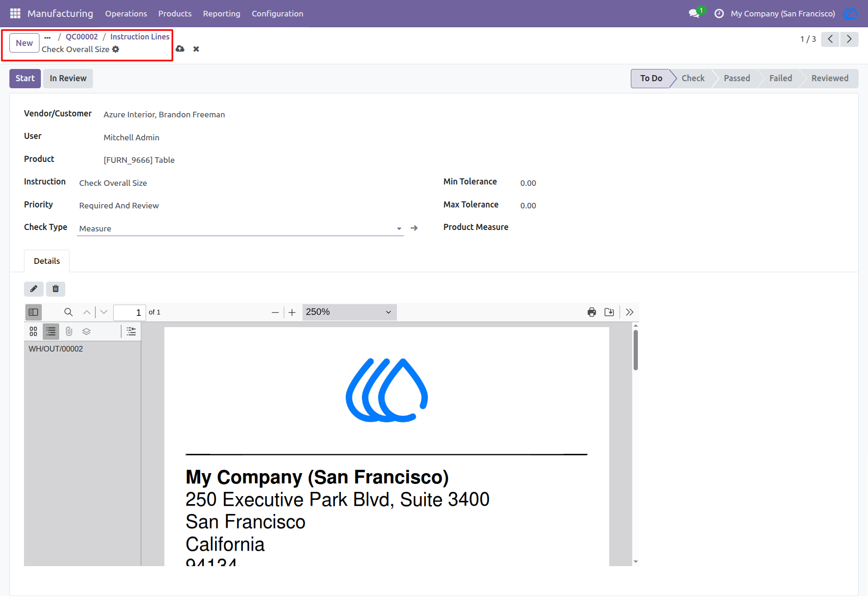Expand the 250% zoom level dropdown
868x597 pixels.
coord(349,312)
